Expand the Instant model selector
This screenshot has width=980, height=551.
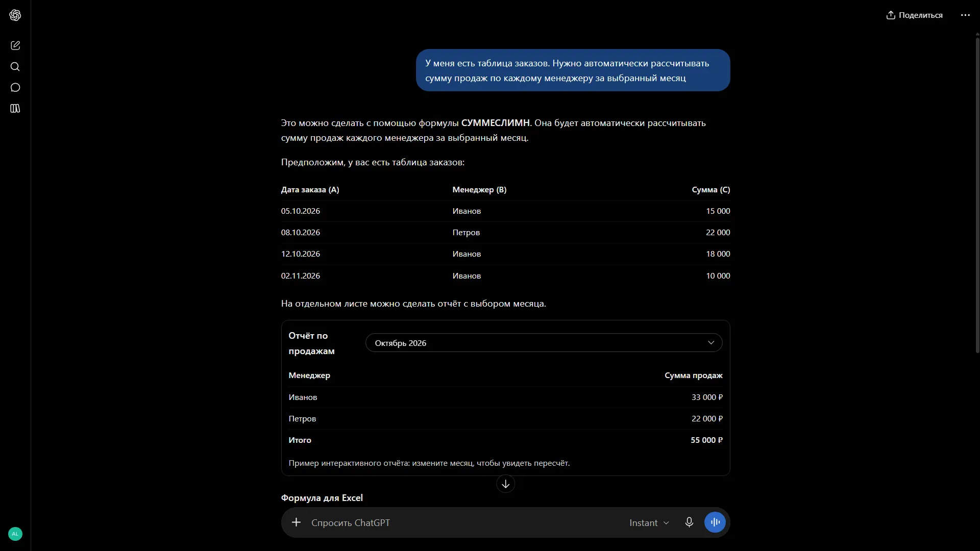click(x=649, y=523)
